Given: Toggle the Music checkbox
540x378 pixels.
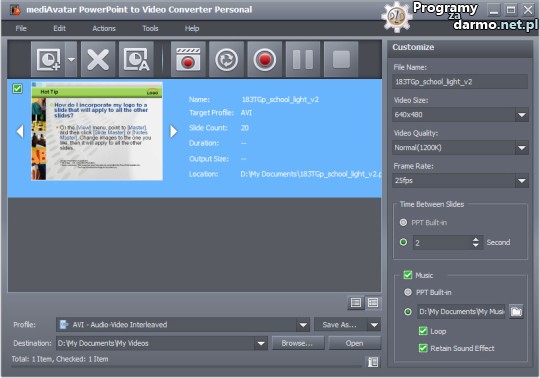Looking at the screenshot, I should click(x=408, y=275).
